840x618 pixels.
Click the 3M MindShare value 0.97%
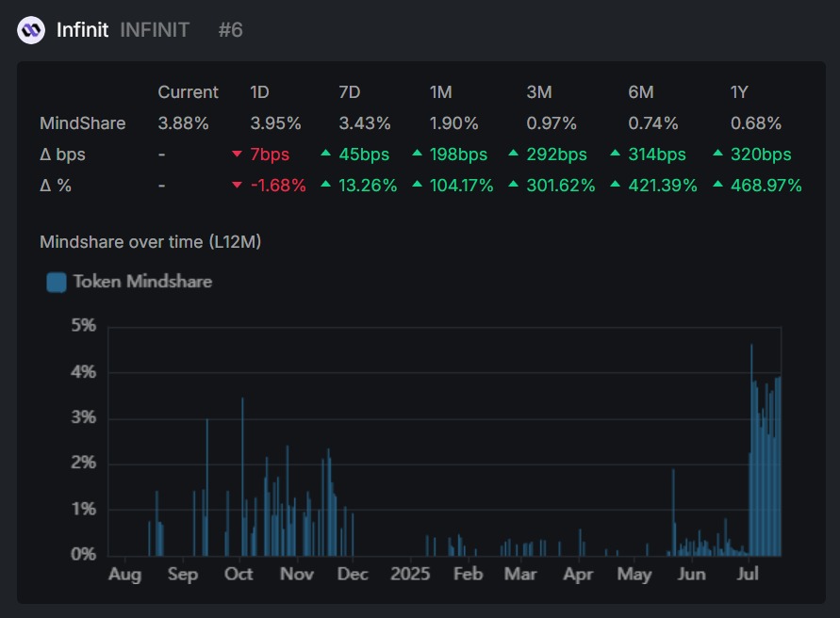pyautogui.click(x=552, y=123)
